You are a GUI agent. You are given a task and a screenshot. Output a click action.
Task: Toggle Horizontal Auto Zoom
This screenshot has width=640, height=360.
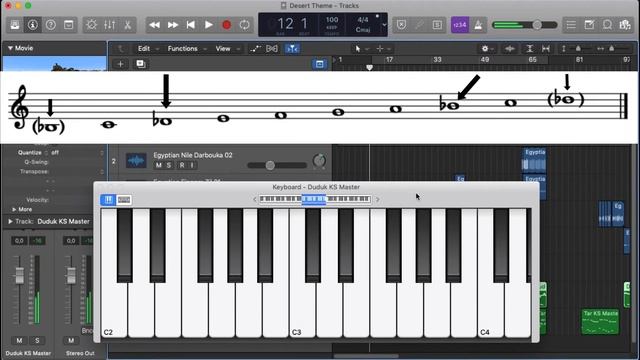coord(546,49)
